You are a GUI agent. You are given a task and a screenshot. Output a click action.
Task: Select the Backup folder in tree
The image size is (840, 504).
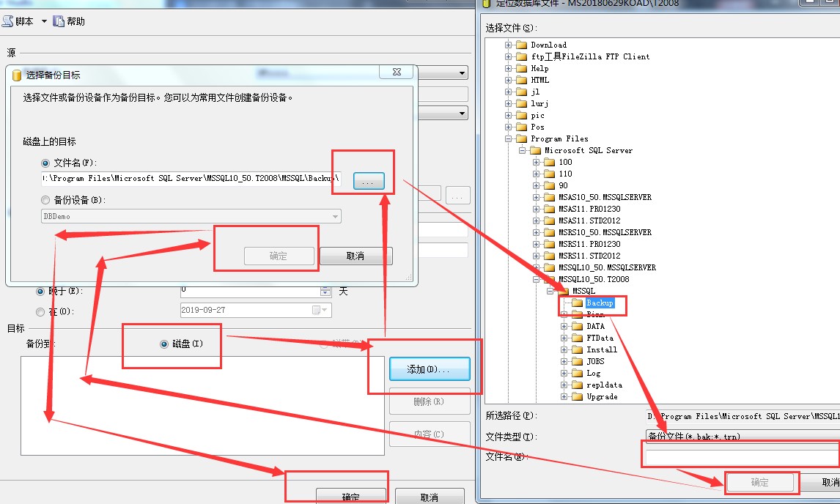[600, 303]
